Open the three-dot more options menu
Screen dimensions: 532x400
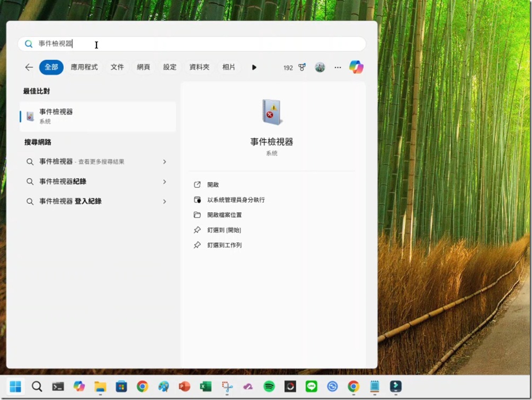(338, 67)
